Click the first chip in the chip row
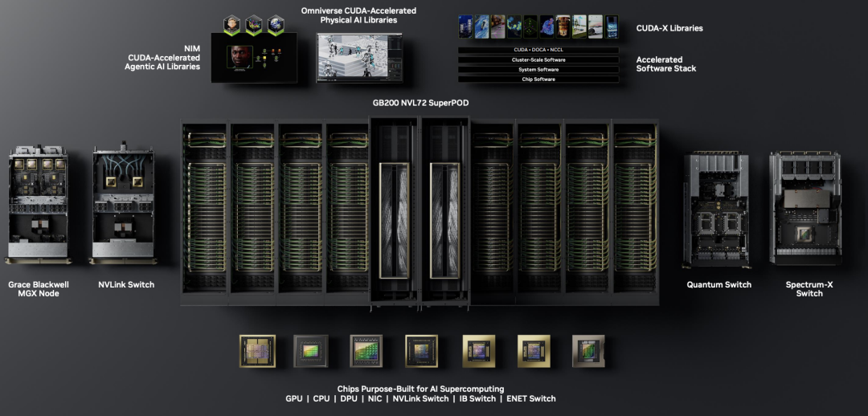 tap(257, 351)
